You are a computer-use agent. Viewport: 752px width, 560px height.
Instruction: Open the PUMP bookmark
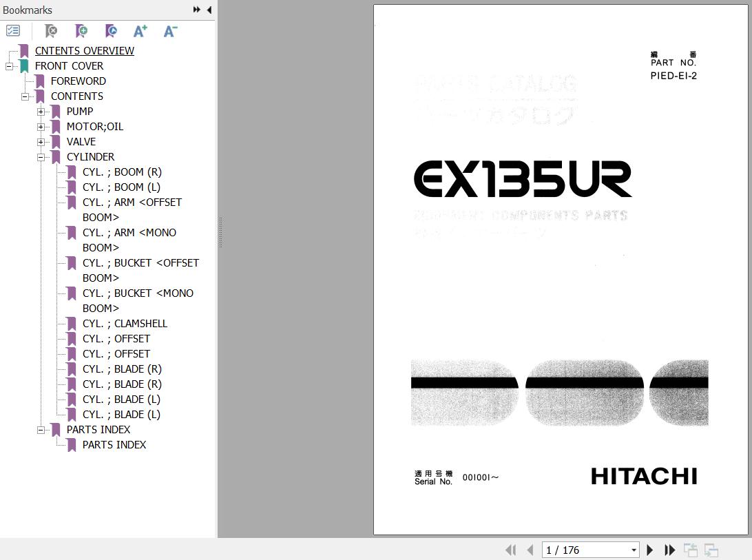coord(80,112)
